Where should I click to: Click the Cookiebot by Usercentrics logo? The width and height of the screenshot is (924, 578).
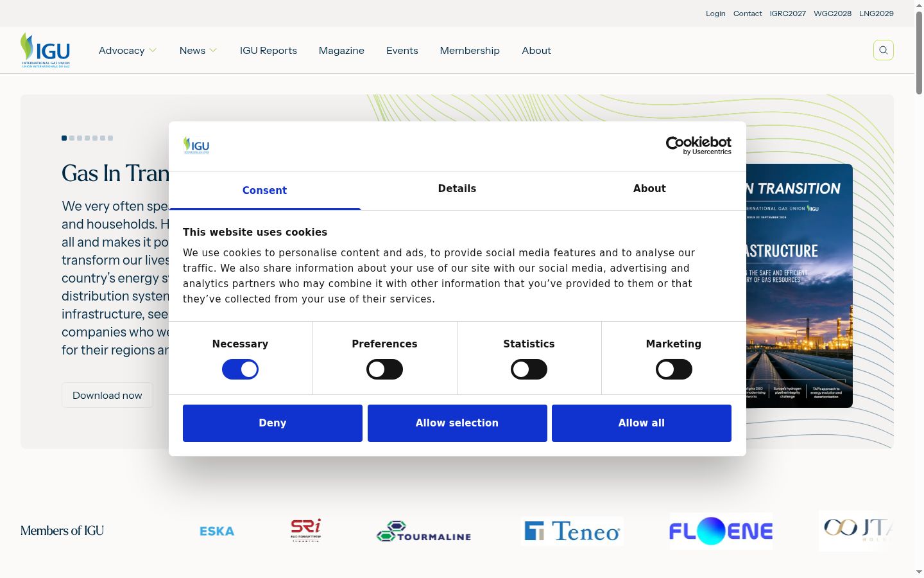[698, 146]
